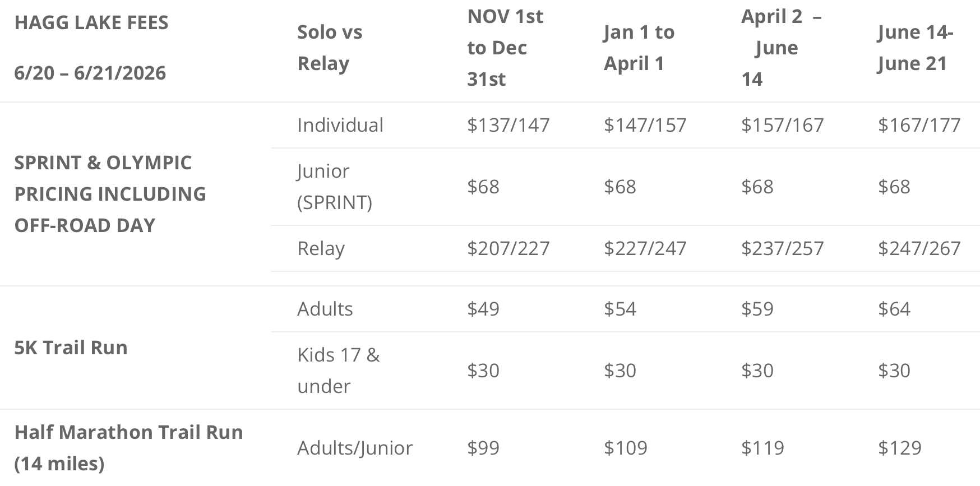Select Relay price $247/267
Viewport: 980px width, 486px height.
(x=919, y=248)
